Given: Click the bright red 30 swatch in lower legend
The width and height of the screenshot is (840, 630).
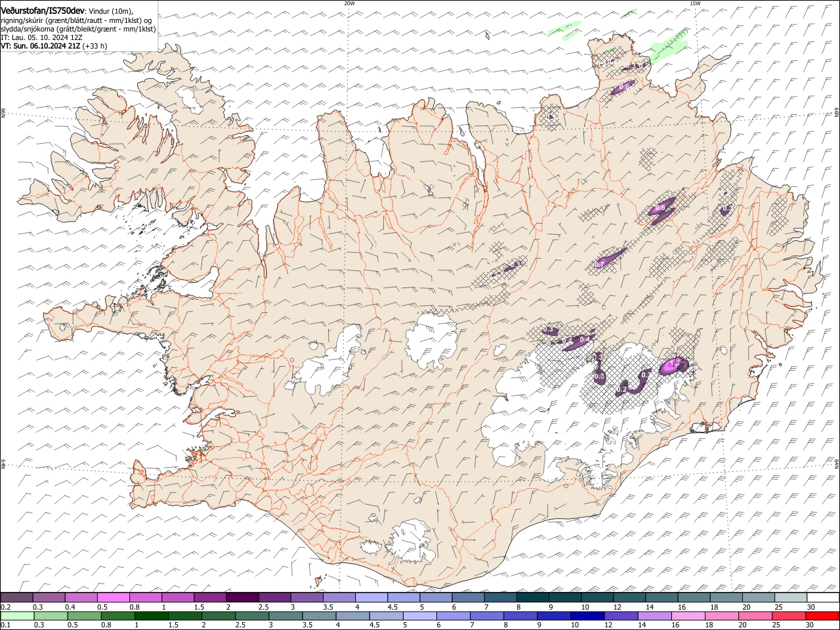Looking at the screenshot, I should pyautogui.click(x=822, y=616).
